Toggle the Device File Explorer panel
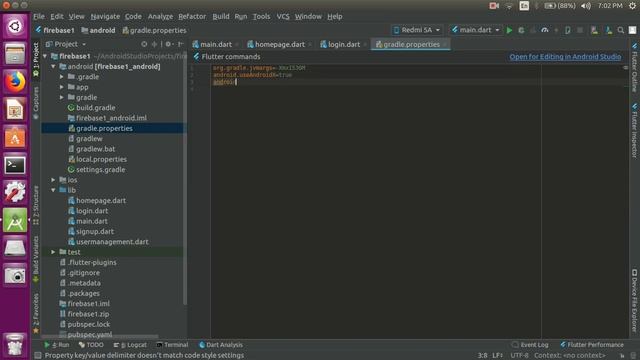This screenshot has height=360, width=640. [x=634, y=300]
